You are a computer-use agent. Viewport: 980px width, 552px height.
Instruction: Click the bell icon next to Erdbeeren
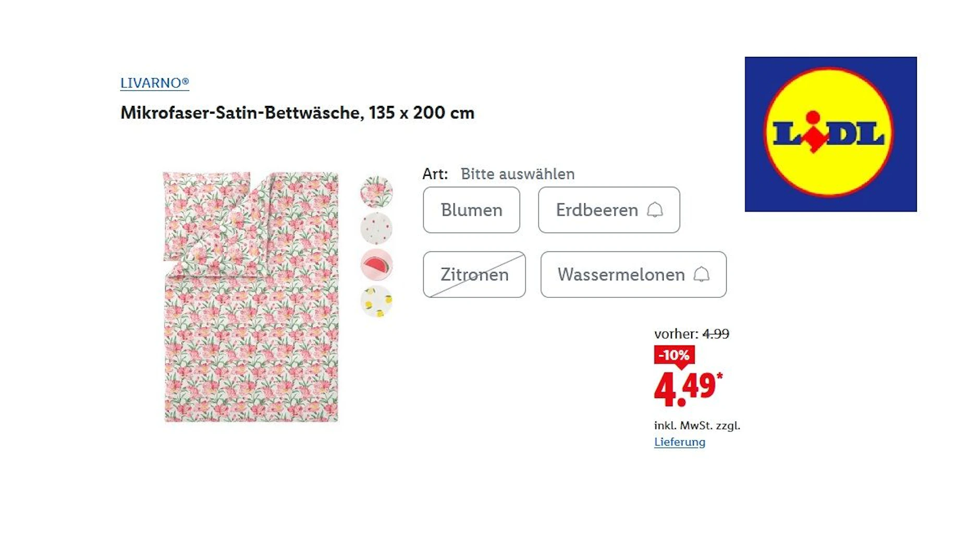tap(656, 210)
